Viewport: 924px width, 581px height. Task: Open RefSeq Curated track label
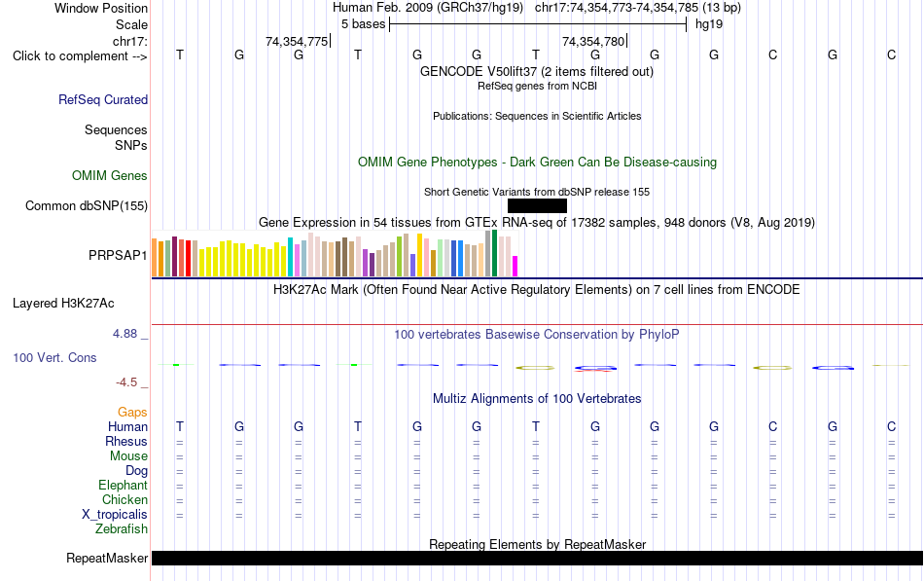103,99
